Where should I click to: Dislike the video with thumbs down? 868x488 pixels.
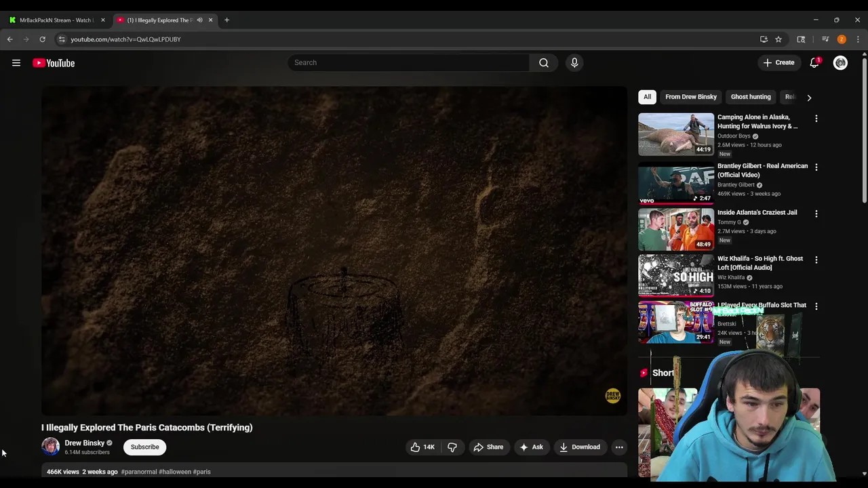[x=452, y=447]
